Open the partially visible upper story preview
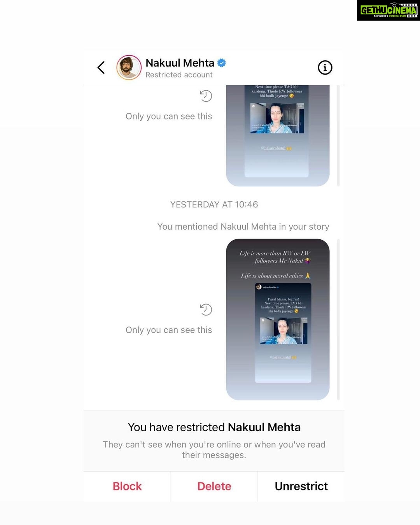The width and height of the screenshot is (420, 525). [278, 135]
